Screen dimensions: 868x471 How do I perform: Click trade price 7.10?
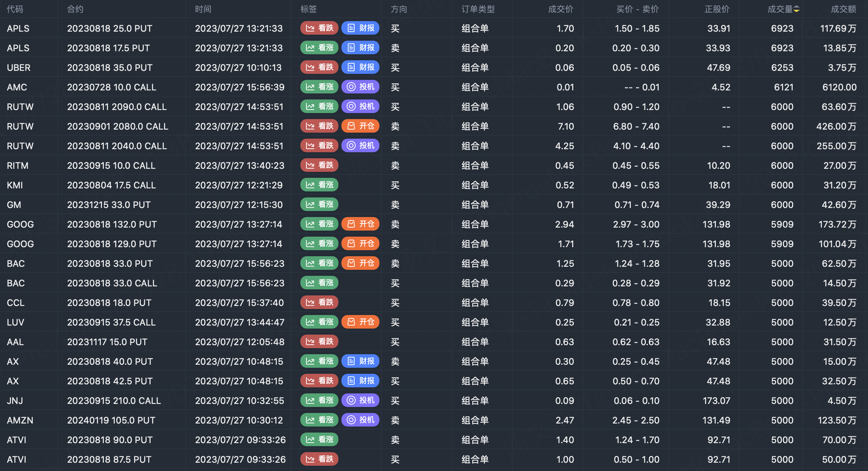566,127
